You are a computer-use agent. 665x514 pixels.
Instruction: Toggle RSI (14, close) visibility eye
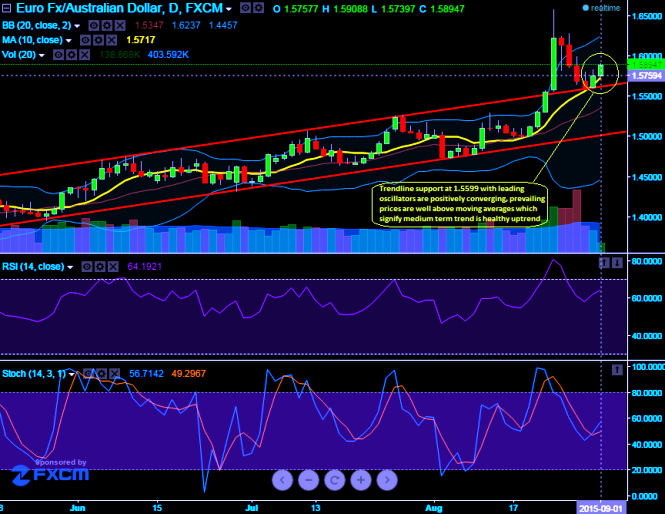click(x=87, y=267)
